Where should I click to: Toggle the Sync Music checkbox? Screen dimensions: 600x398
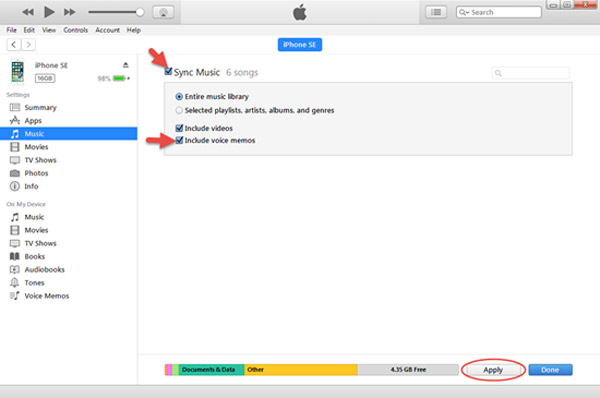(168, 72)
